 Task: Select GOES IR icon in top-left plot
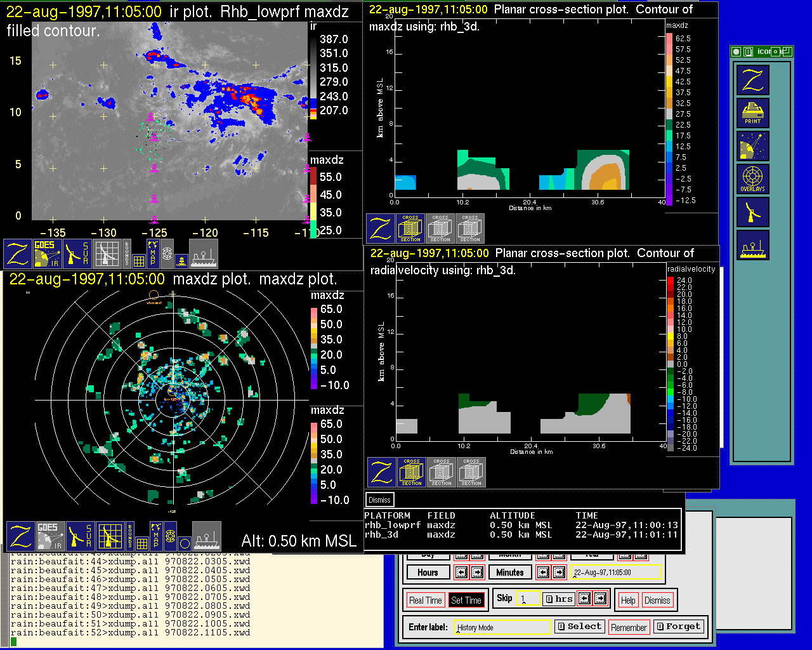tap(48, 253)
